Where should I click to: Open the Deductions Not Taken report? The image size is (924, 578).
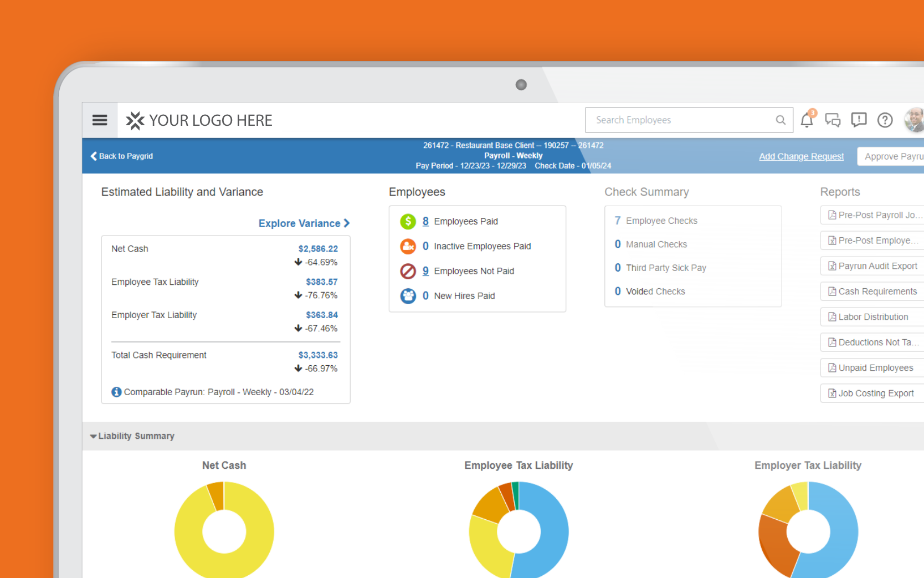click(x=872, y=342)
